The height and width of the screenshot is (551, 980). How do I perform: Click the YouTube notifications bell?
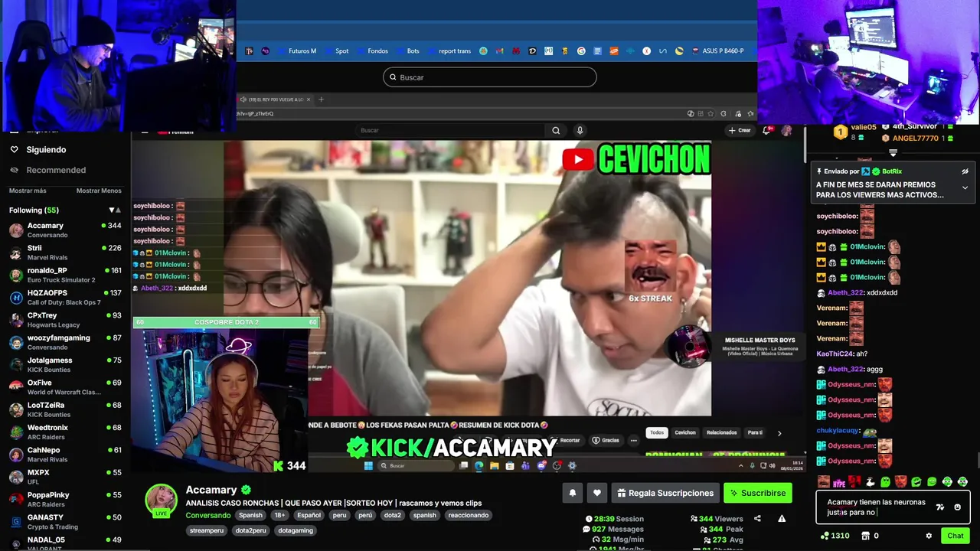(766, 130)
